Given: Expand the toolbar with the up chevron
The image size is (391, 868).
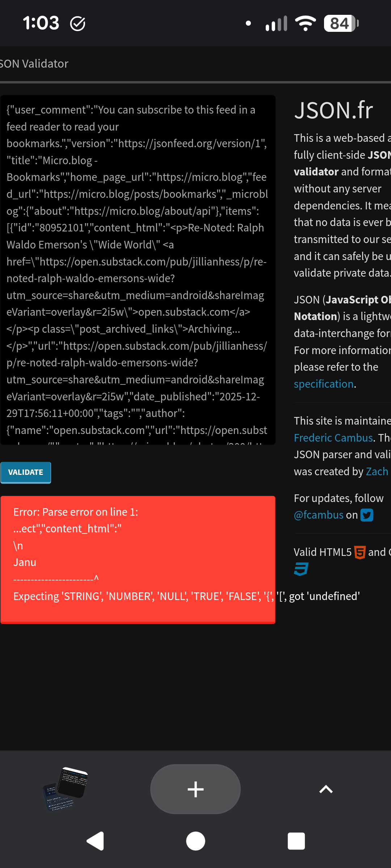Looking at the screenshot, I should click(x=326, y=789).
